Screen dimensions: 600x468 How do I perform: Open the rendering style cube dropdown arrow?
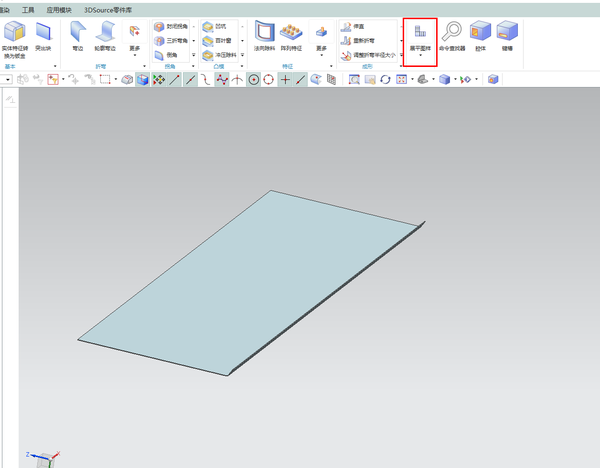click(x=455, y=79)
